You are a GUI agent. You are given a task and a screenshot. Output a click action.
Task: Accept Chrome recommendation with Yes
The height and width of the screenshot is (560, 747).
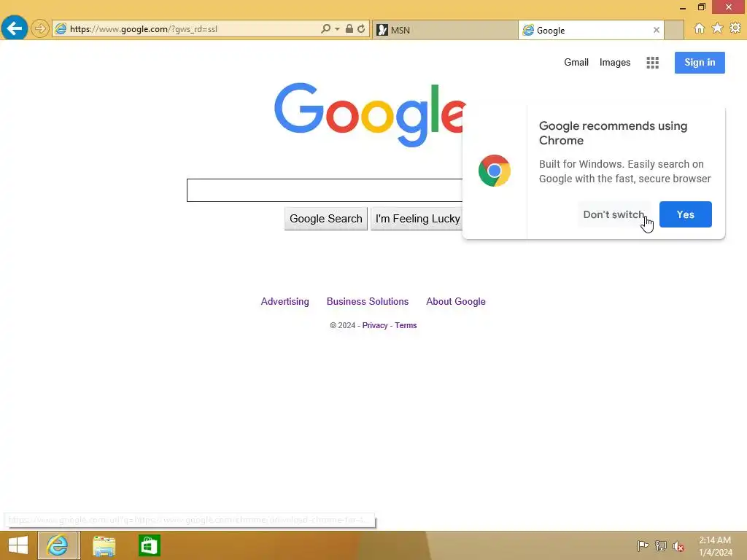click(x=685, y=214)
